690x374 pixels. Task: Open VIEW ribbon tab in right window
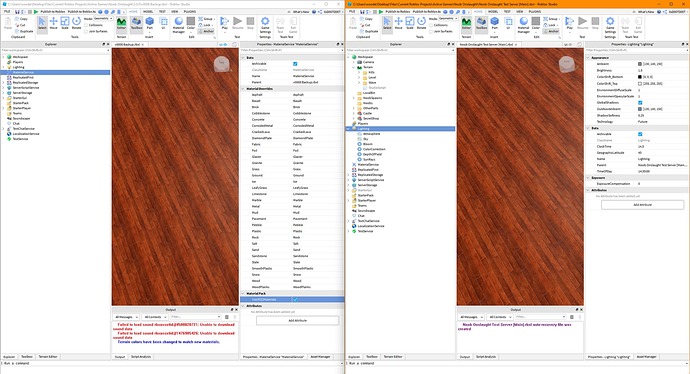tap(520, 11)
